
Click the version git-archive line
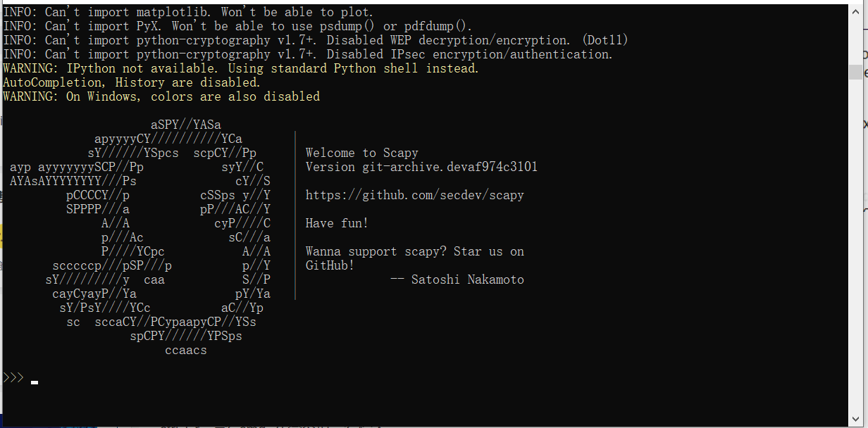tap(421, 167)
